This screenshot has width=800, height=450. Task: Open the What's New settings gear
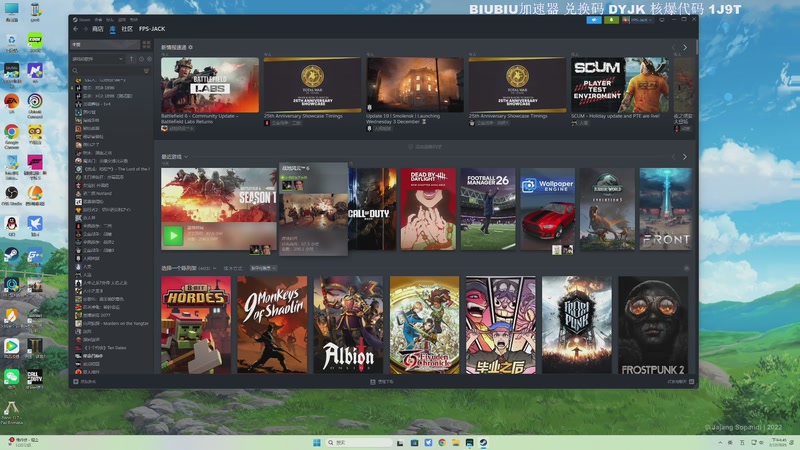point(190,47)
